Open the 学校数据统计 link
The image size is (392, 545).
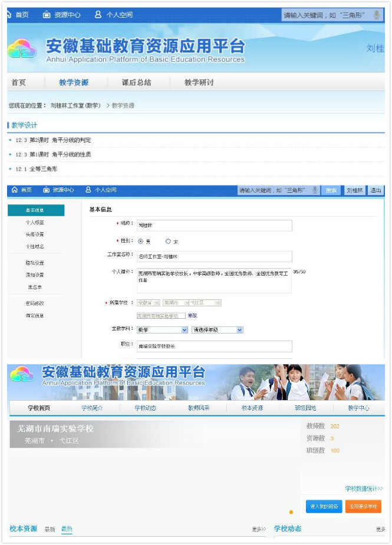coord(364,488)
